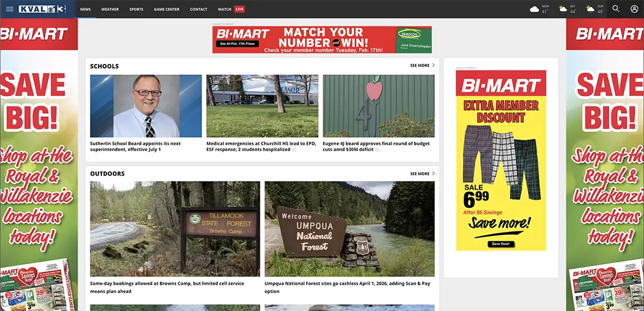
Task: Click the right Bi-Mart Save Big side ad
Action: point(605,165)
